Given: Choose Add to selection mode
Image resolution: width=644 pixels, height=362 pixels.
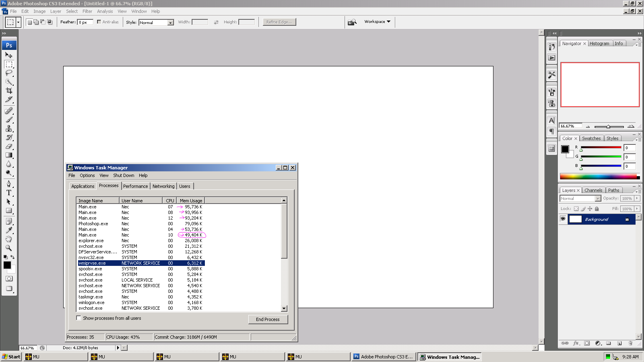Looking at the screenshot, I should (x=36, y=22).
